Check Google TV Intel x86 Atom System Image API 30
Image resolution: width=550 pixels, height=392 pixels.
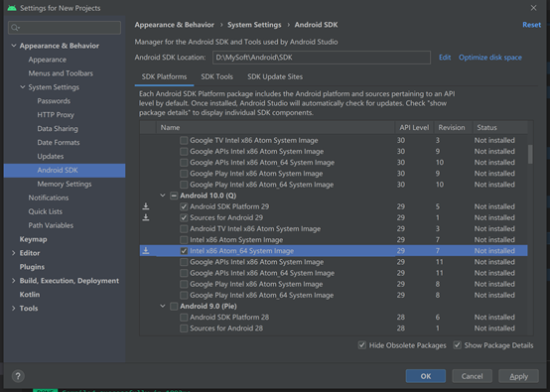click(184, 140)
